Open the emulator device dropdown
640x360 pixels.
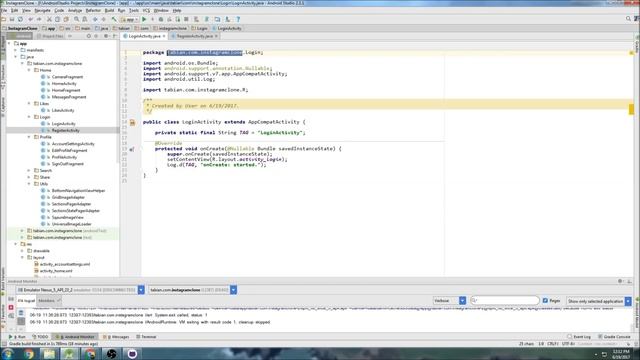tap(141, 290)
